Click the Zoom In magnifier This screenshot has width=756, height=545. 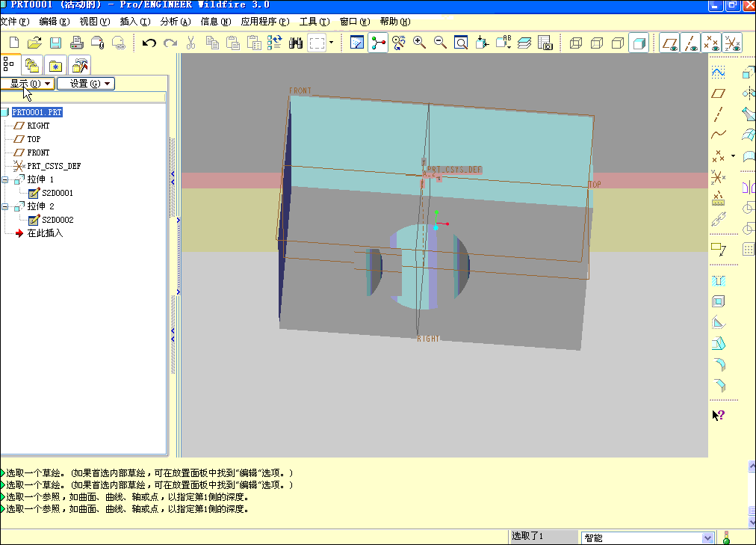[x=420, y=43]
